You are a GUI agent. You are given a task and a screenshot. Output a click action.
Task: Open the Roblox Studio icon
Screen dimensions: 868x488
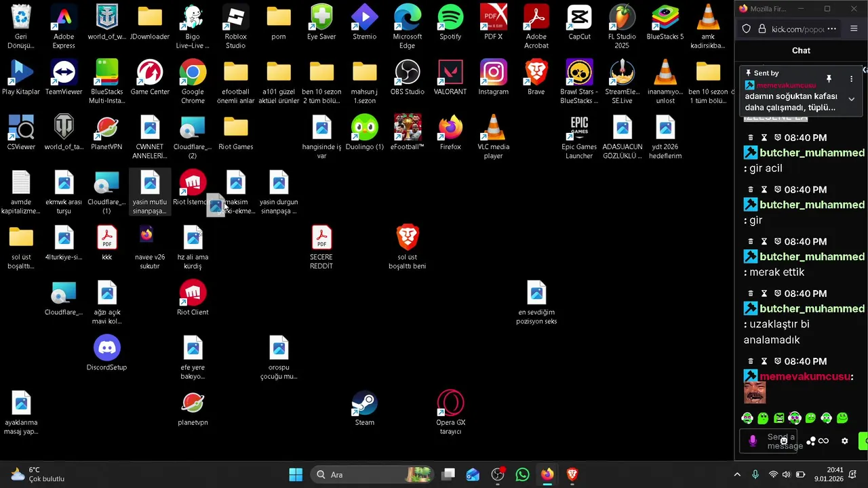coord(235,27)
